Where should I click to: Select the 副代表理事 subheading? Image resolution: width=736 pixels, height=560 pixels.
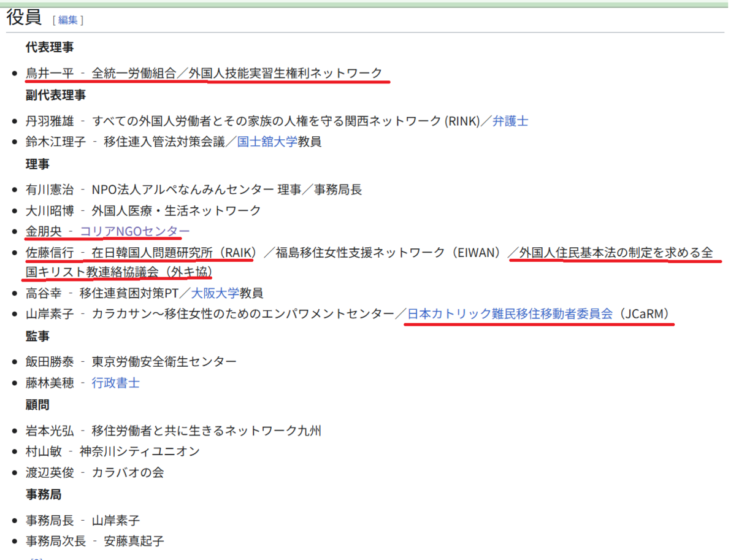point(56,95)
